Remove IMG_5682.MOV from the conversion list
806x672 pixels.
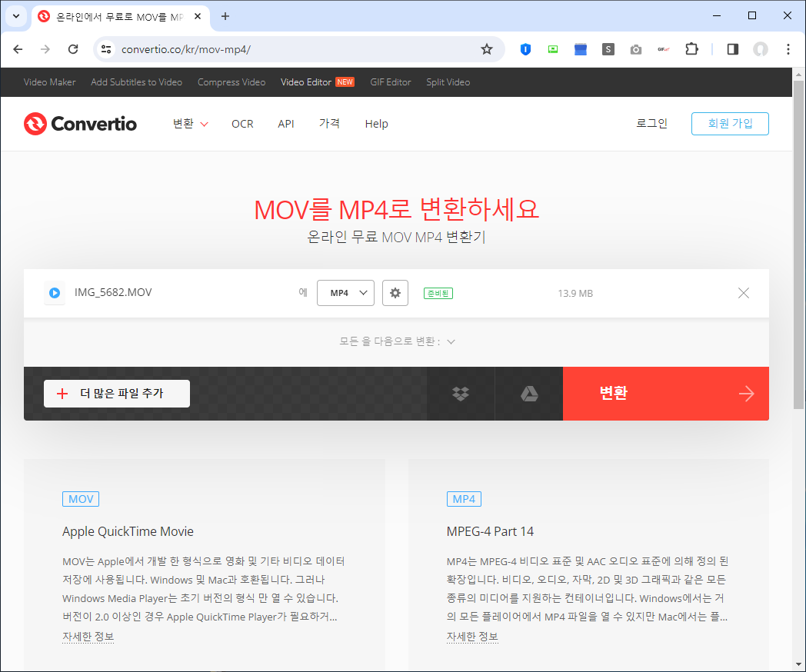pos(743,293)
